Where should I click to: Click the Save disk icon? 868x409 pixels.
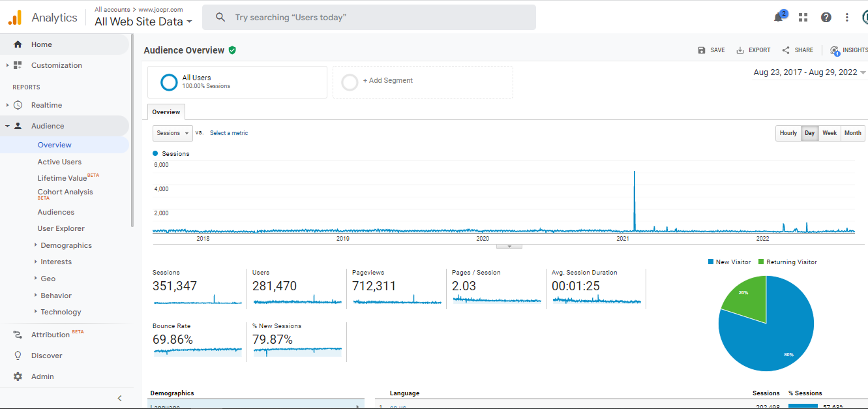(x=702, y=50)
